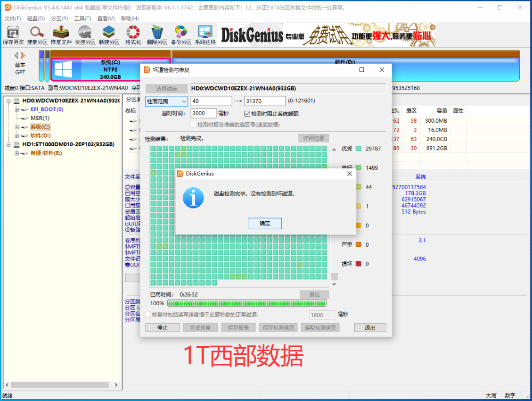Image resolution: width=532 pixels, height=401 pixels.
Task: Click the 新建分区 new partition icon
Action: [109, 35]
